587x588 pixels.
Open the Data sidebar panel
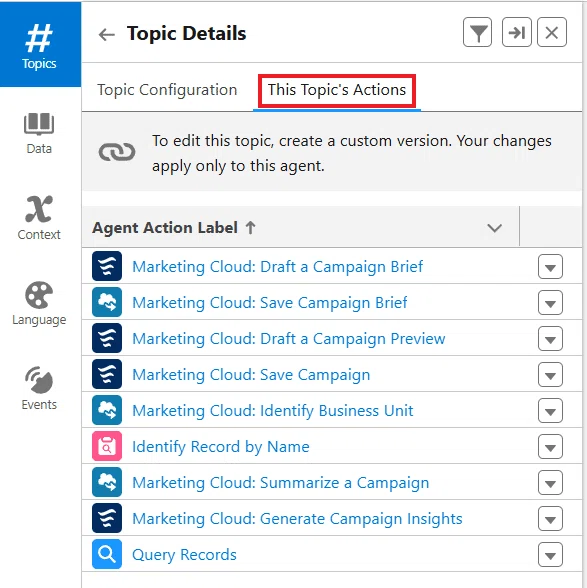(x=39, y=133)
